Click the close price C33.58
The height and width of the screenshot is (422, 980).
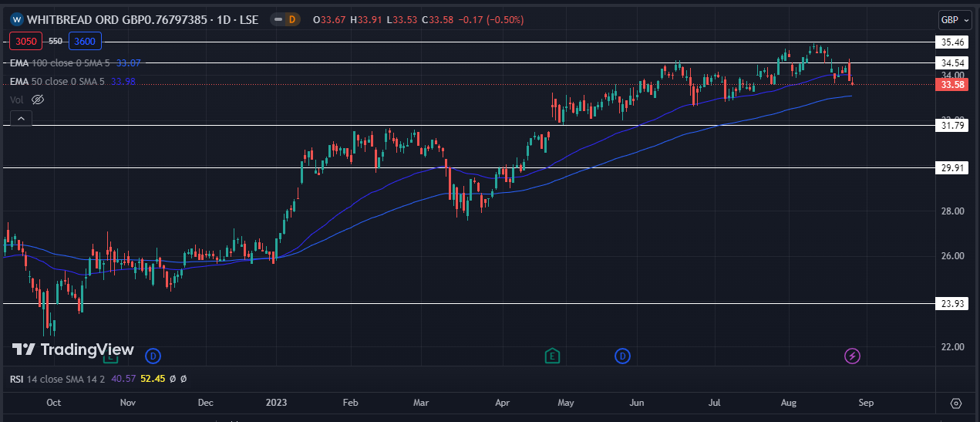[438, 19]
